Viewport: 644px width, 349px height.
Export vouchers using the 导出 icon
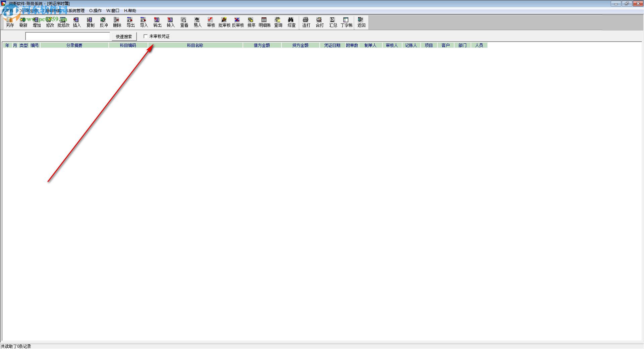[130, 22]
